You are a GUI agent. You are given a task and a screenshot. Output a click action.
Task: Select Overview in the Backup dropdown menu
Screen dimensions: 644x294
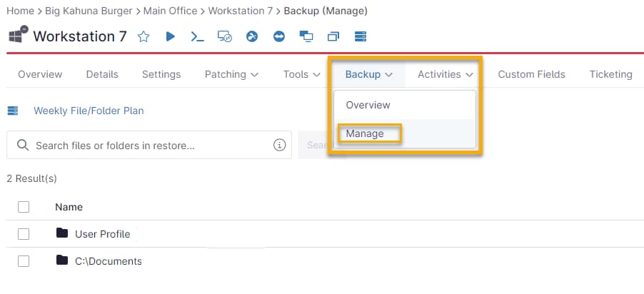(368, 105)
